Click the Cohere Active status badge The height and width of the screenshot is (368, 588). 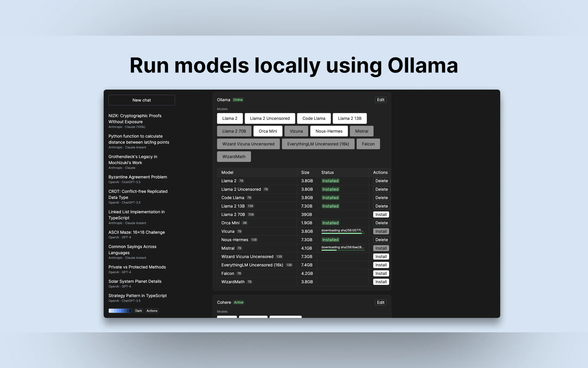click(x=238, y=302)
